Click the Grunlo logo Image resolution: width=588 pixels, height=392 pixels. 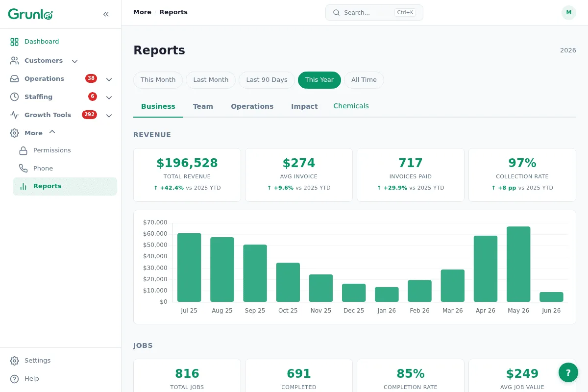[30, 14]
